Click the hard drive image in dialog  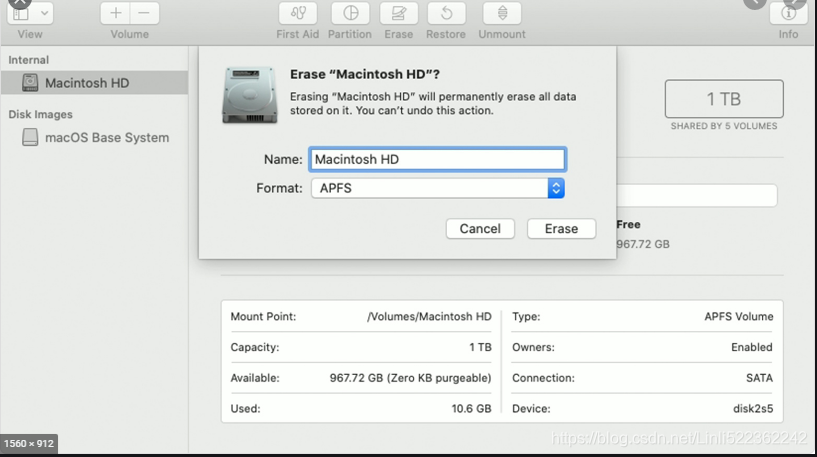[x=250, y=95]
